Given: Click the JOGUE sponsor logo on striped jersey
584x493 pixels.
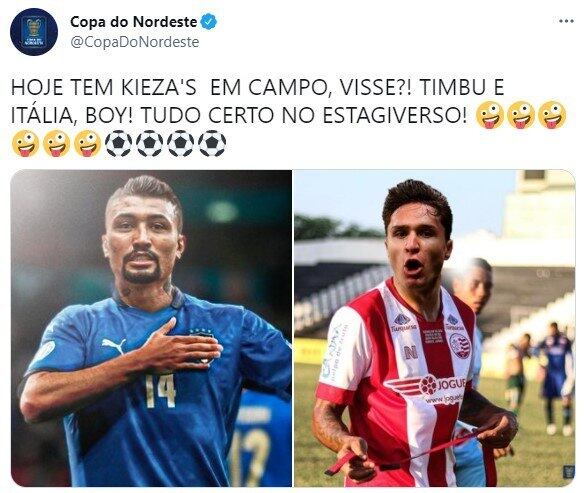Looking at the screenshot, I should tap(428, 386).
